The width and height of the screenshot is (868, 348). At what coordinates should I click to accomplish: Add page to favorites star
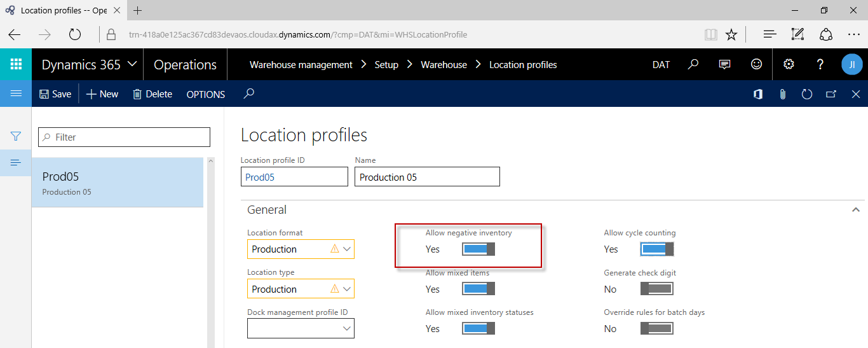point(731,34)
